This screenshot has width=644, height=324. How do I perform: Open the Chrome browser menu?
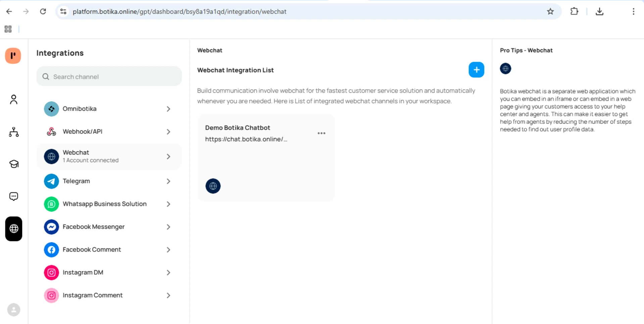coord(633,11)
